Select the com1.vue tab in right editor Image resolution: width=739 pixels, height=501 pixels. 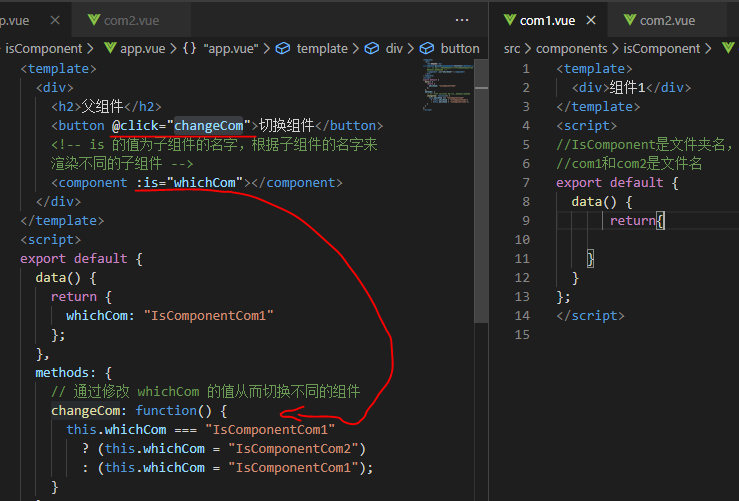click(547, 20)
